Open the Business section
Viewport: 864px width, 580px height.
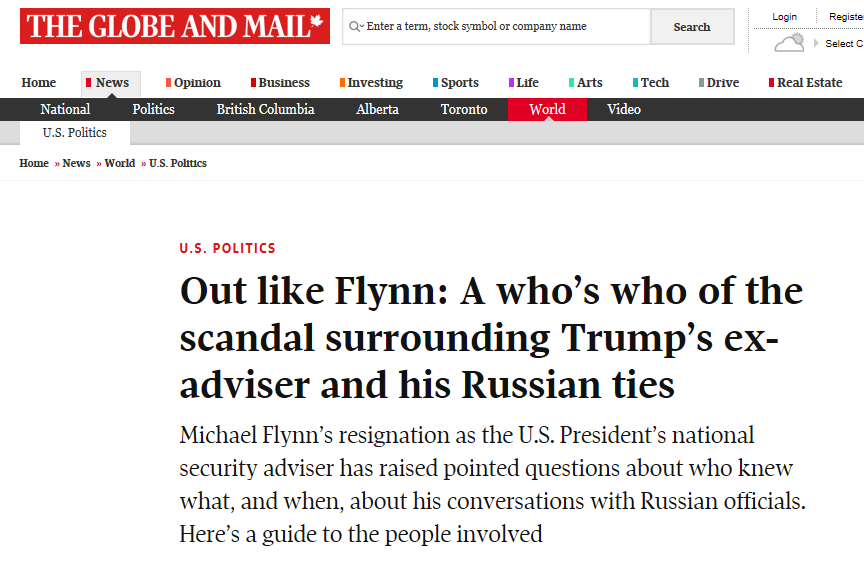280,83
